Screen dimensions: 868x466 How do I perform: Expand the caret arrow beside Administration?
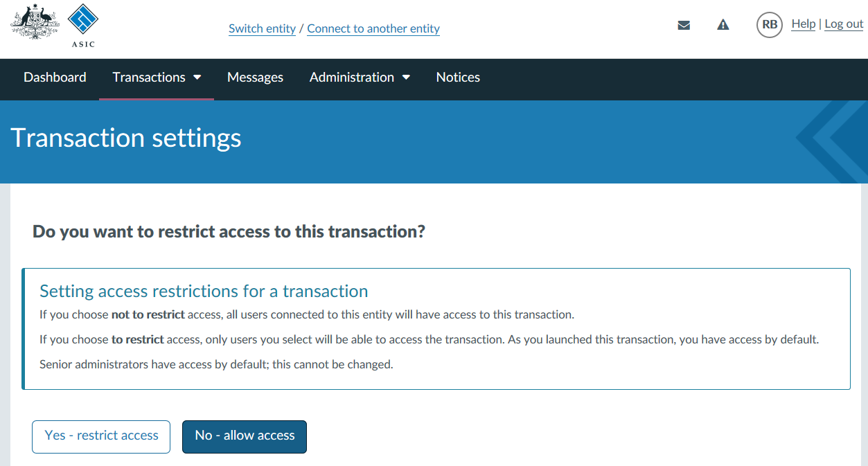click(x=406, y=78)
